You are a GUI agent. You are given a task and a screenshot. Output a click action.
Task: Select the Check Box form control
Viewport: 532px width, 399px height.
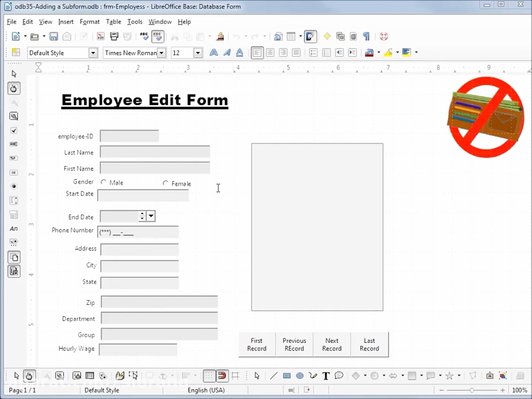(x=14, y=131)
